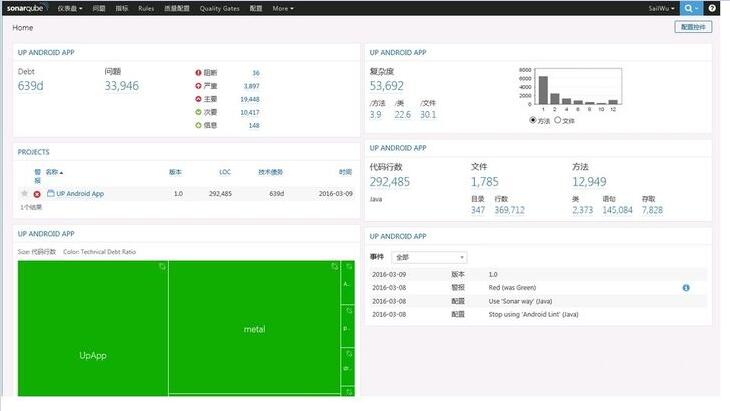The image size is (730, 411).
Task: Open the help question mark icon
Action: click(x=712, y=8)
